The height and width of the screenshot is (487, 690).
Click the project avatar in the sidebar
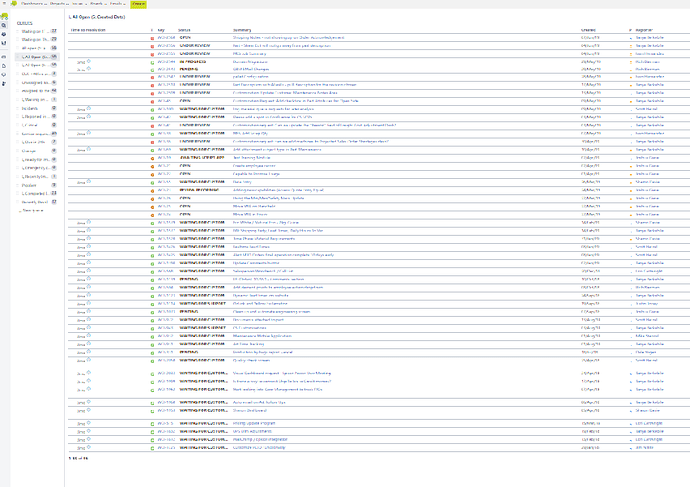click(4, 16)
